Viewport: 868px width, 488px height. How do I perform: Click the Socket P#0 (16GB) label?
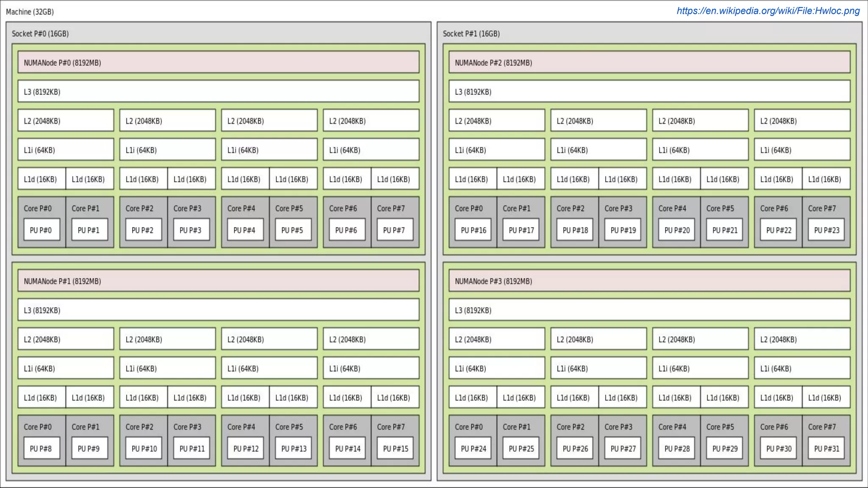pyautogui.click(x=40, y=34)
